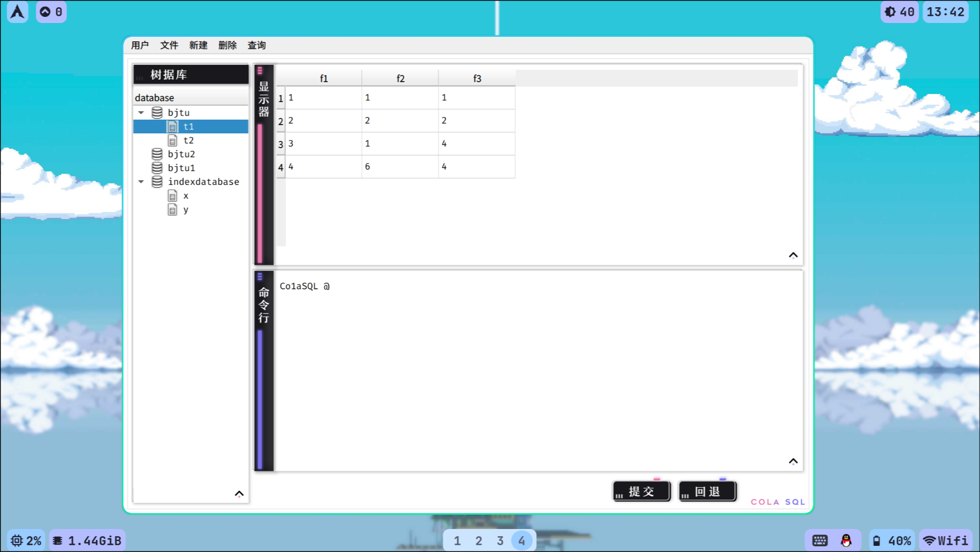Click f3 cell in row 3

(x=477, y=144)
